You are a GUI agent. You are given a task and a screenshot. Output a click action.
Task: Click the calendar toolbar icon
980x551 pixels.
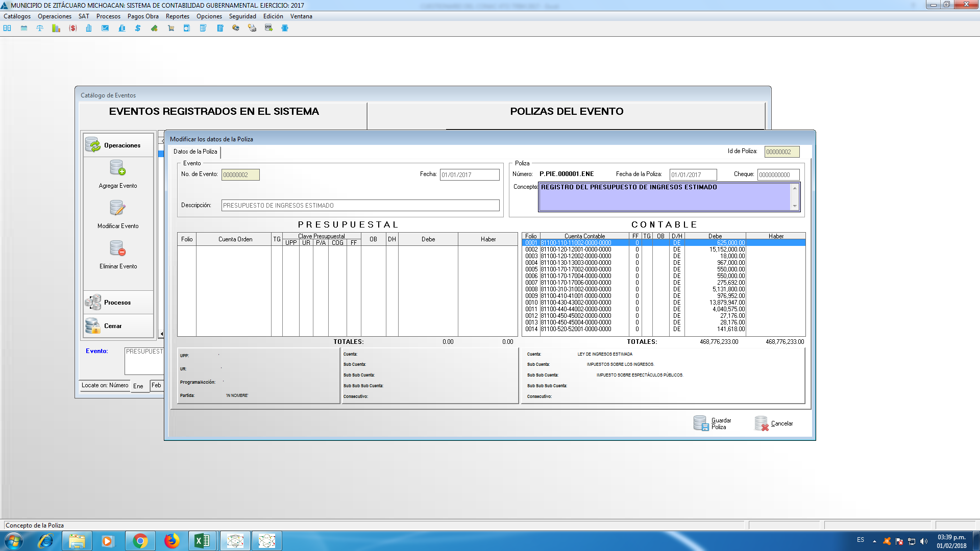pyautogui.click(x=24, y=28)
